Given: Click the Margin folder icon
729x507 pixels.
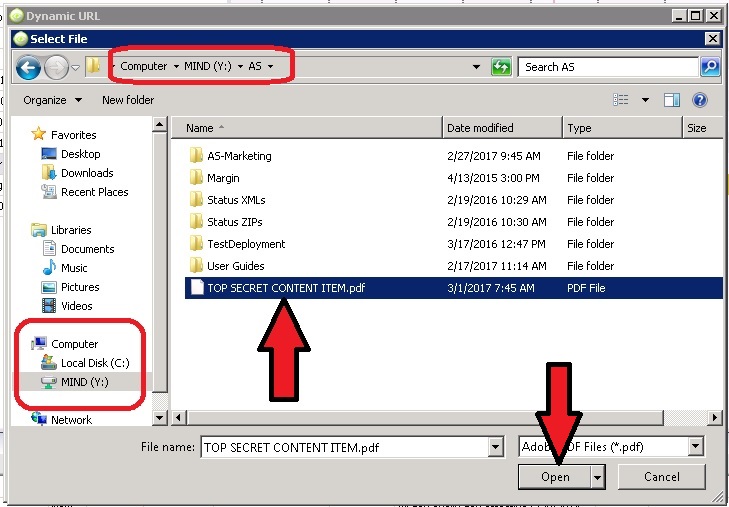Looking at the screenshot, I should [196, 178].
